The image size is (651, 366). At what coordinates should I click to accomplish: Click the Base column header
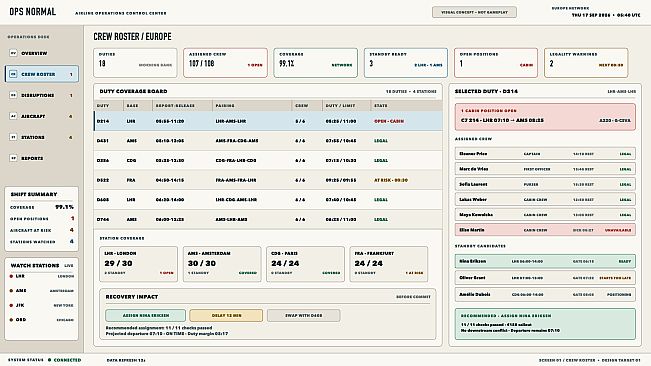point(138,106)
